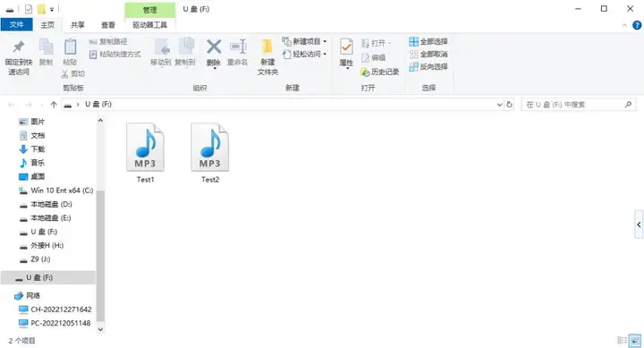The image size is (644, 348).
Task: Switch to Details view icon
Action: coord(623,340)
